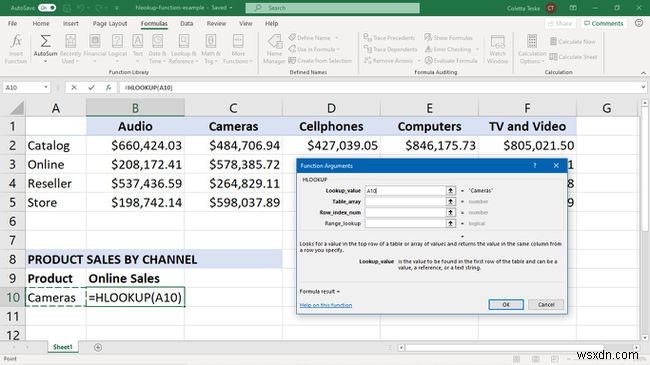Expand the formula bar

[x=643, y=88]
